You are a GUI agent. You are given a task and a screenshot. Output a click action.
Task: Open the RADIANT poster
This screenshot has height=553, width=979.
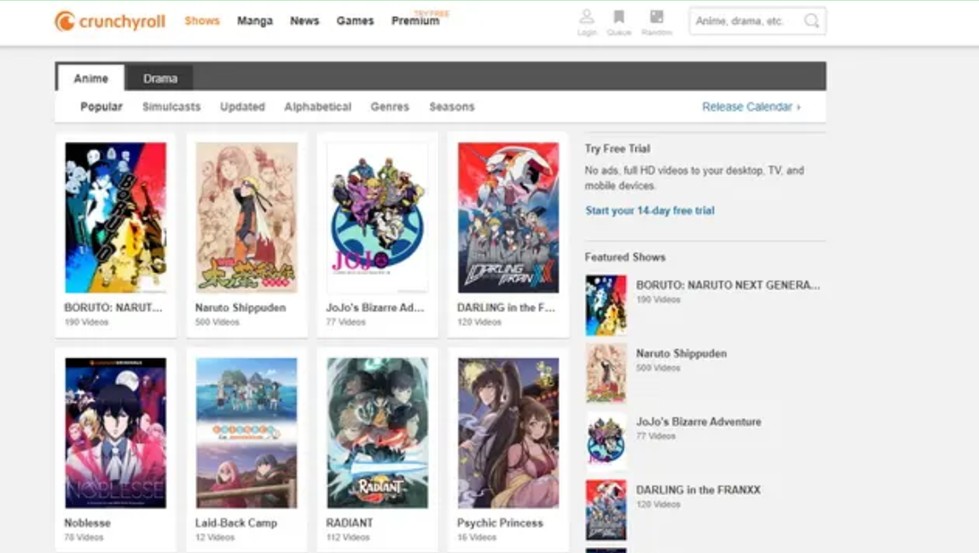click(378, 433)
